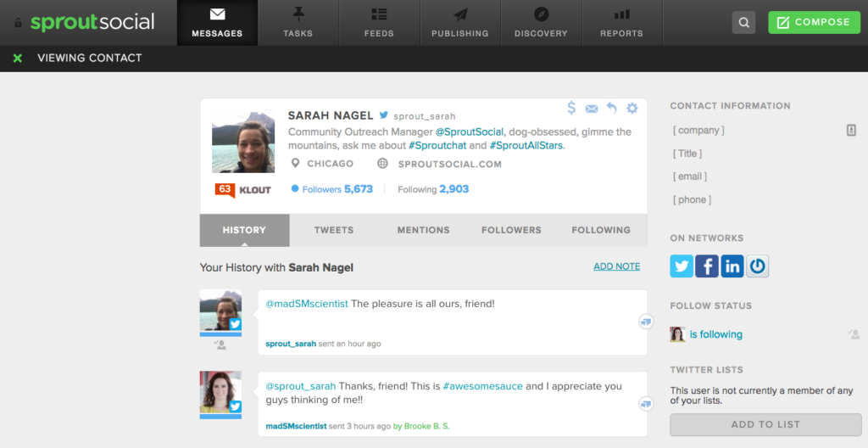This screenshot has width=868, height=448.
Task: Click the Klout score 63 badge
Action: (225, 189)
